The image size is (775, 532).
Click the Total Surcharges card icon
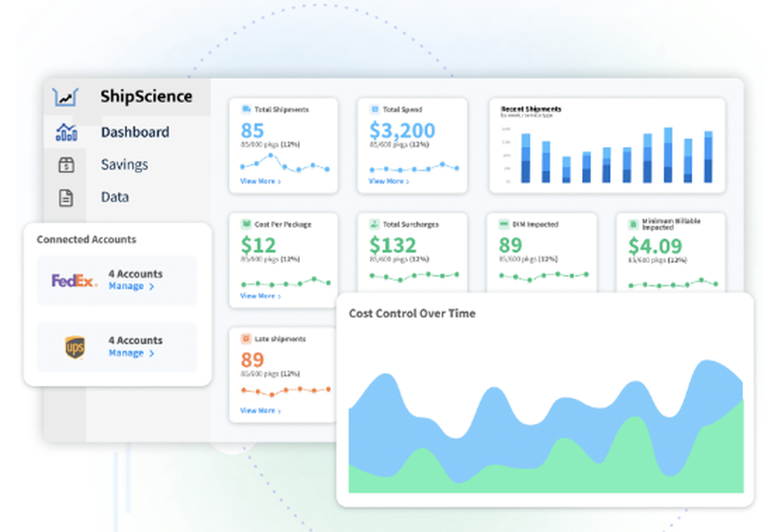(x=374, y=225)
